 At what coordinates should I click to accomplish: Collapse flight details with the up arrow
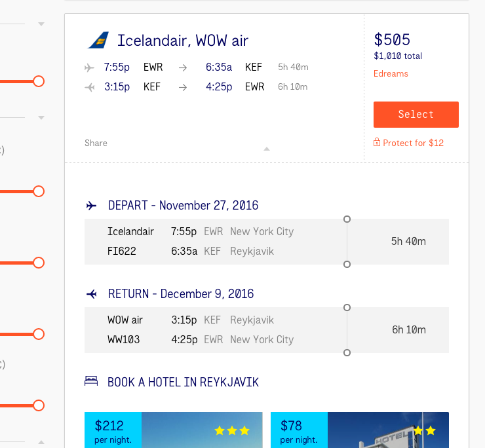coord(267,149)
